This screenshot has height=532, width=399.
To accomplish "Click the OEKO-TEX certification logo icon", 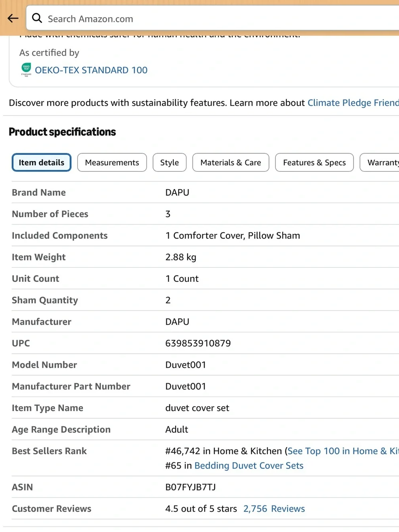I will tap(26, 69).
